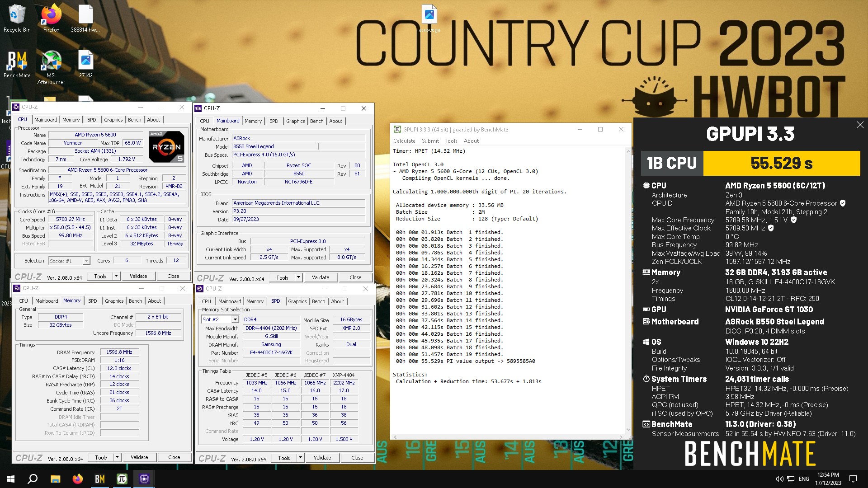Open the 388814.hw... file icon
Image resolution: width=868 pixels, height=488 pixels.
click(x=85, y=18)
